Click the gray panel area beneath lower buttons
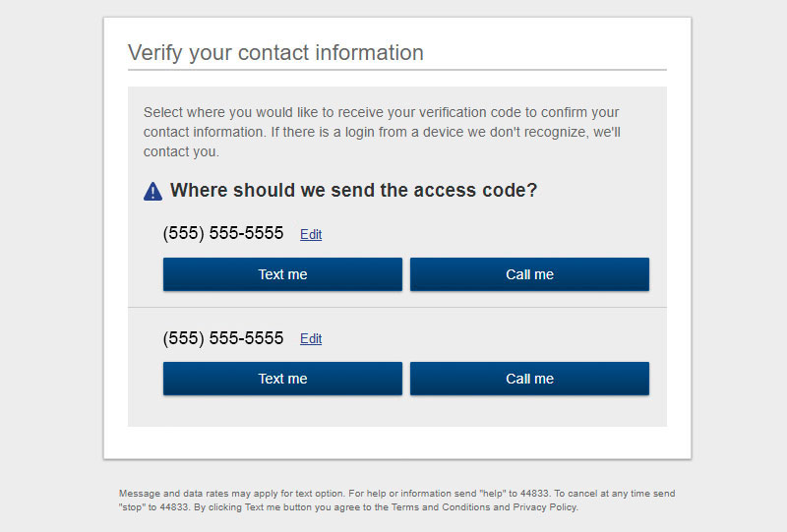 [x=397, y=411]
